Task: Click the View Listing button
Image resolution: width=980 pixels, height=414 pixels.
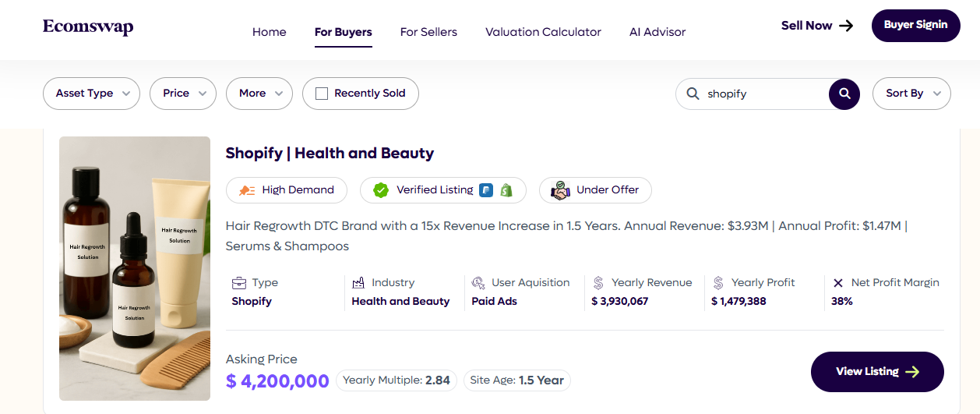Action: pyautogui.click(x=877, y=372)
